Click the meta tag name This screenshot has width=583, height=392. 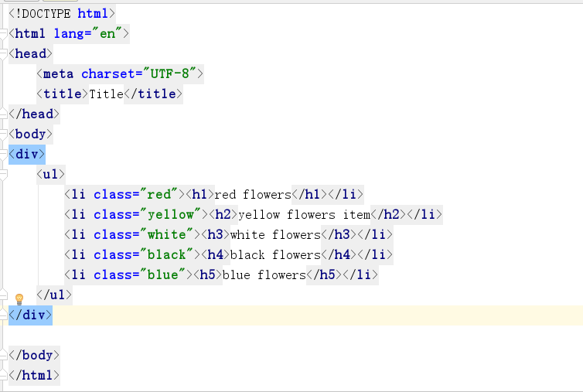point(58,74)
